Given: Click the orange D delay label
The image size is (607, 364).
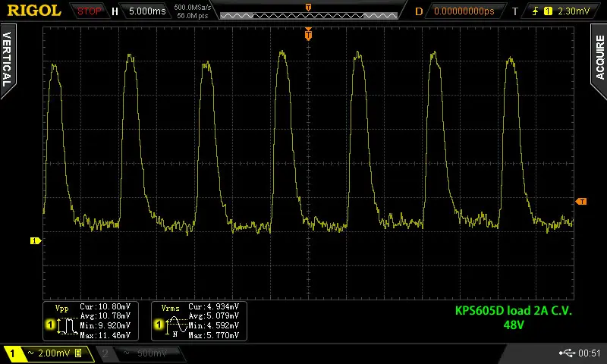Looking at the screenshot, I should [419, 11].
